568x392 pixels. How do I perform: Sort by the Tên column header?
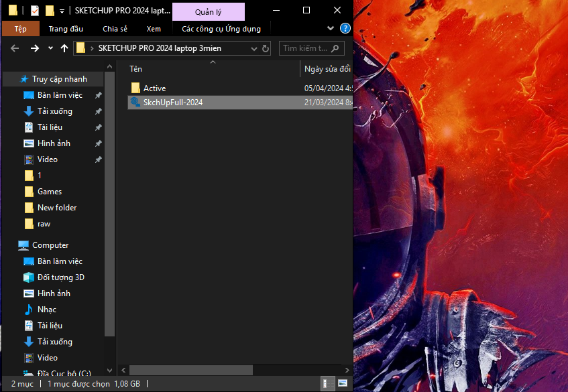point(136,69)
